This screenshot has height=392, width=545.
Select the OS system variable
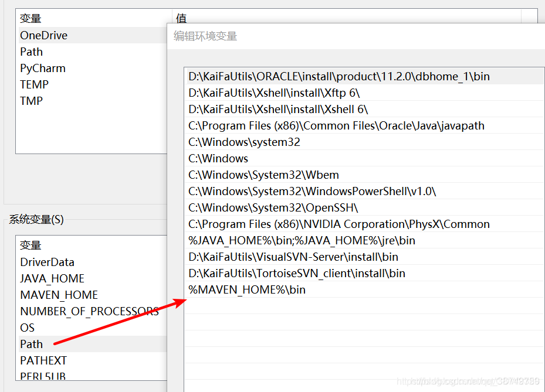[93, 328]
